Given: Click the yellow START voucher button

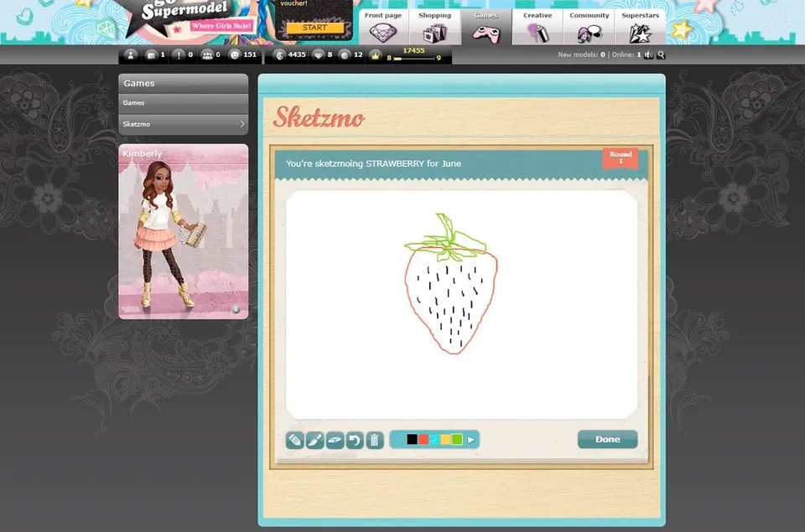Looking at the screenshot, I should tap(314, 28).
